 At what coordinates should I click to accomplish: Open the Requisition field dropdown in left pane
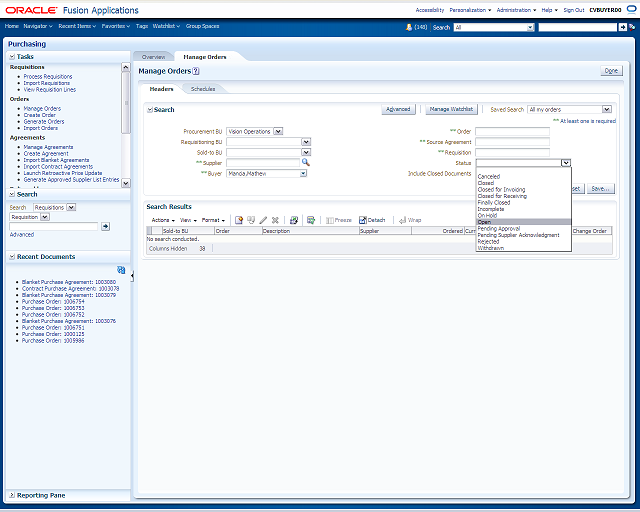click(45, 217)
